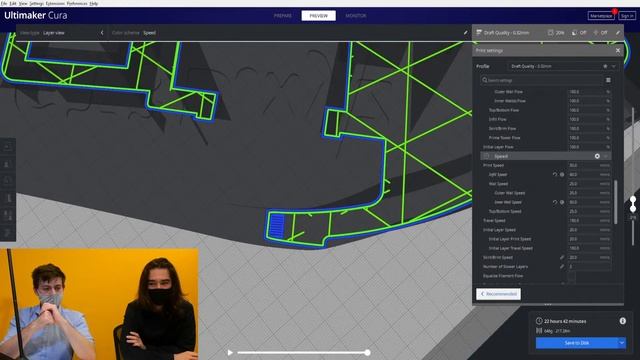Click the upper layer slider handle
The image size is (640, 360).
[633, 200]
